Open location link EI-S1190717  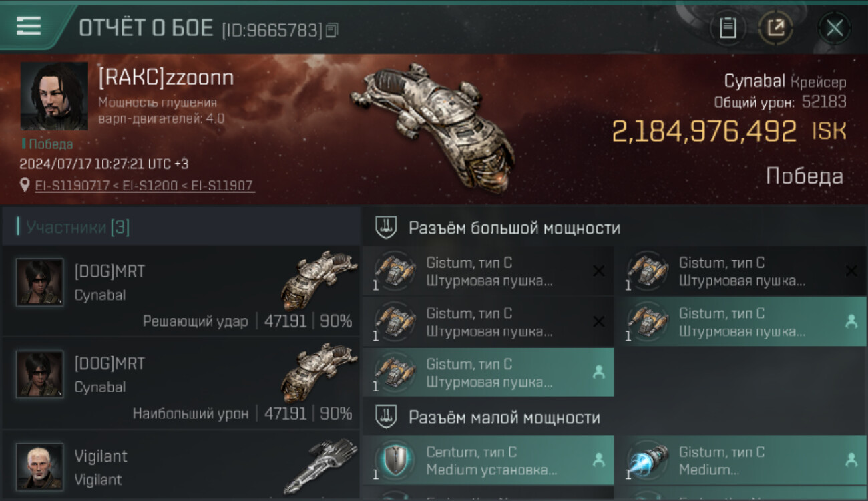coord(72,186)
